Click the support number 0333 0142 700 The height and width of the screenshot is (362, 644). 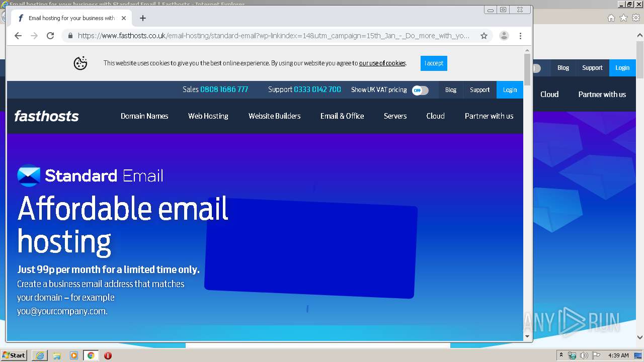317,89
